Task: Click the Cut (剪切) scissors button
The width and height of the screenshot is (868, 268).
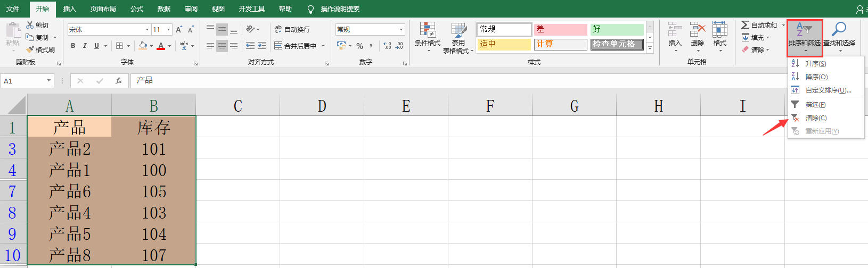Action: pyautogui.click(x=37, y=25)
